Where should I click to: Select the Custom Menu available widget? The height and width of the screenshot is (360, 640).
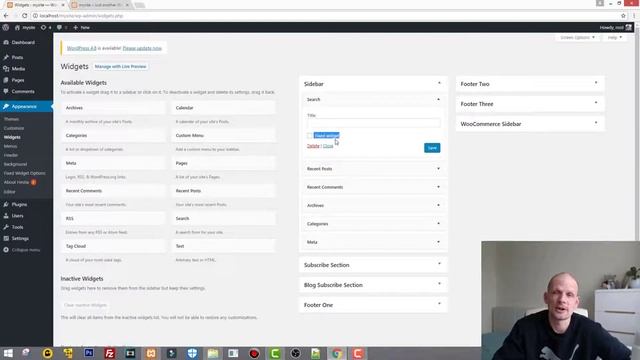224,136
